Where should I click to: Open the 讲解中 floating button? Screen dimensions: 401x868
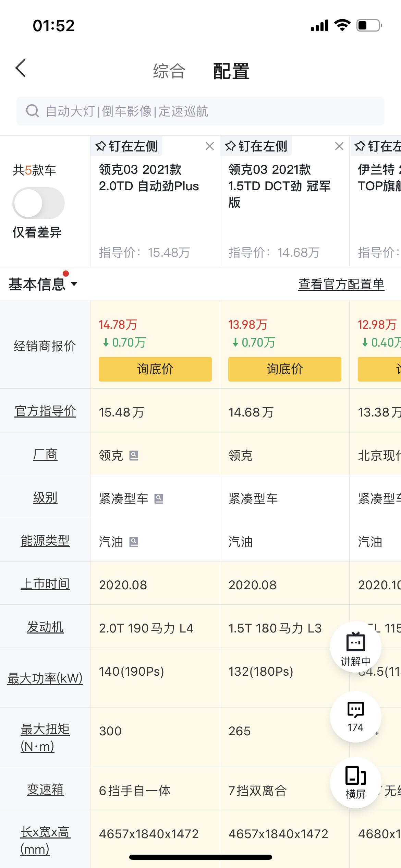click(356, 647)
